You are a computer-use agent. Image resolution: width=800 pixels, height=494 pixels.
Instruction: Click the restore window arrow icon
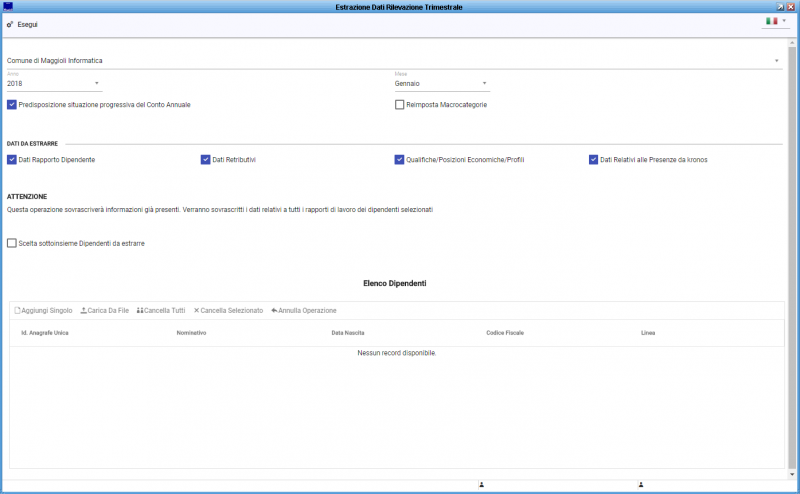pyautogui.click(x=780, y=7)
